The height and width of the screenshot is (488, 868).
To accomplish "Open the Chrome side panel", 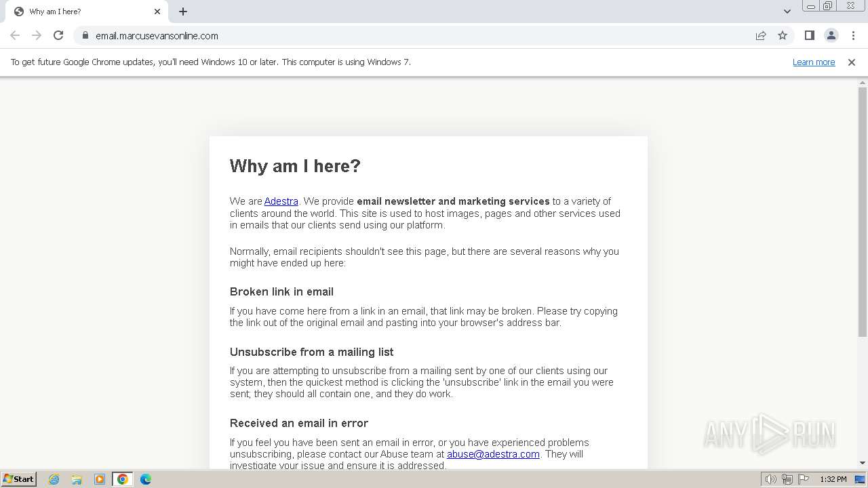I will point(809,35).
